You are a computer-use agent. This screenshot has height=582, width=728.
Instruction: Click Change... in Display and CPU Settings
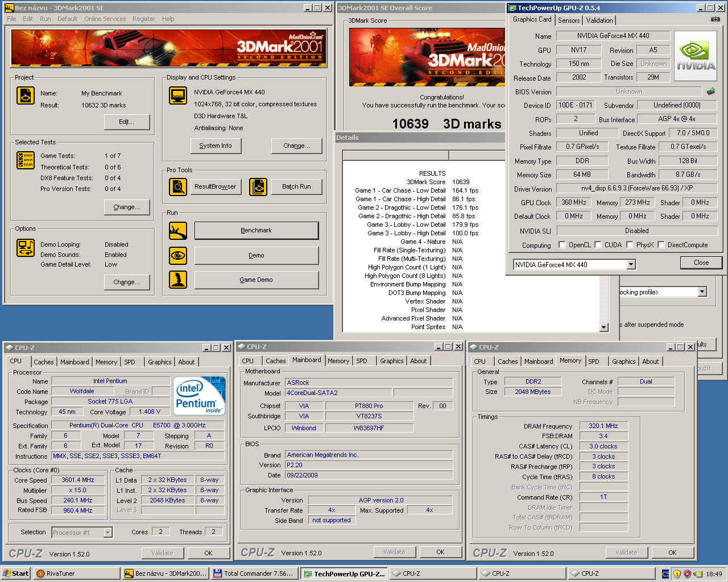click(x=297, y=146)
